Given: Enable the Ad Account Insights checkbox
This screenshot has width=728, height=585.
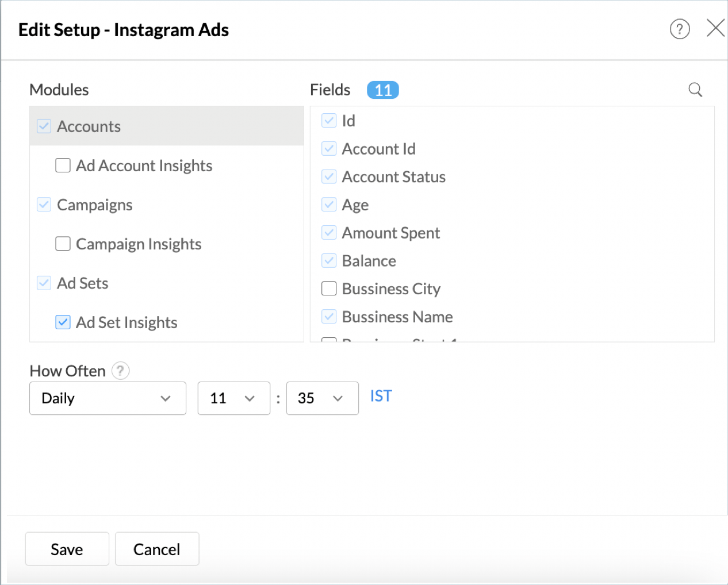Looking at the screenshot, I should pyautogui.click(x=63, y=166).
